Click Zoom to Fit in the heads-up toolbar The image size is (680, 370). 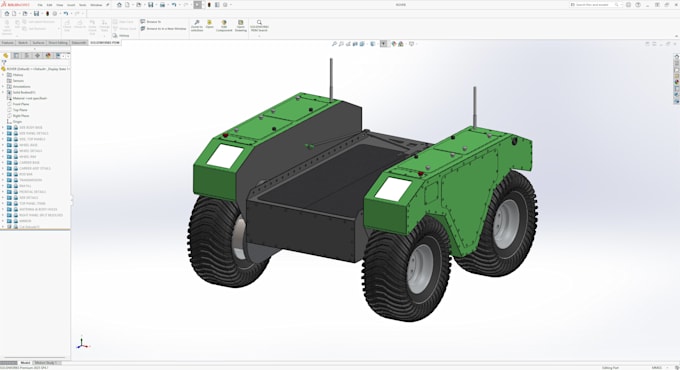pyautogui.click(x=334, y=44)
